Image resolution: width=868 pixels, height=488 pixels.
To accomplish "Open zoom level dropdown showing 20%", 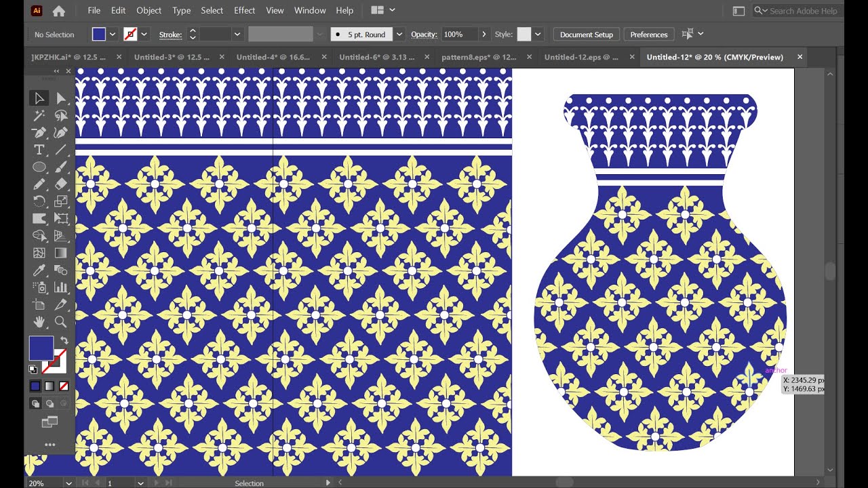I will coord(68,483).
